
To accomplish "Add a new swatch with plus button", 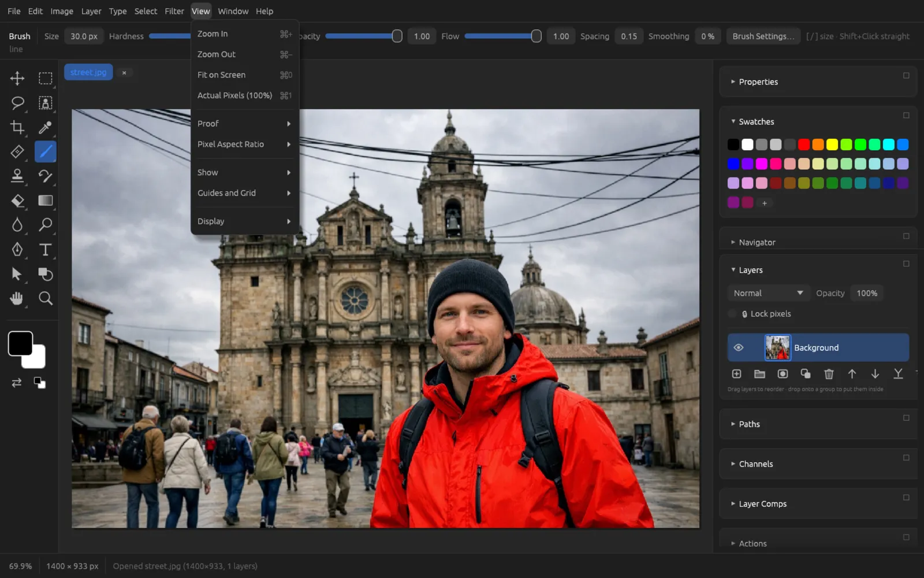I will click(x=764, y=203).
